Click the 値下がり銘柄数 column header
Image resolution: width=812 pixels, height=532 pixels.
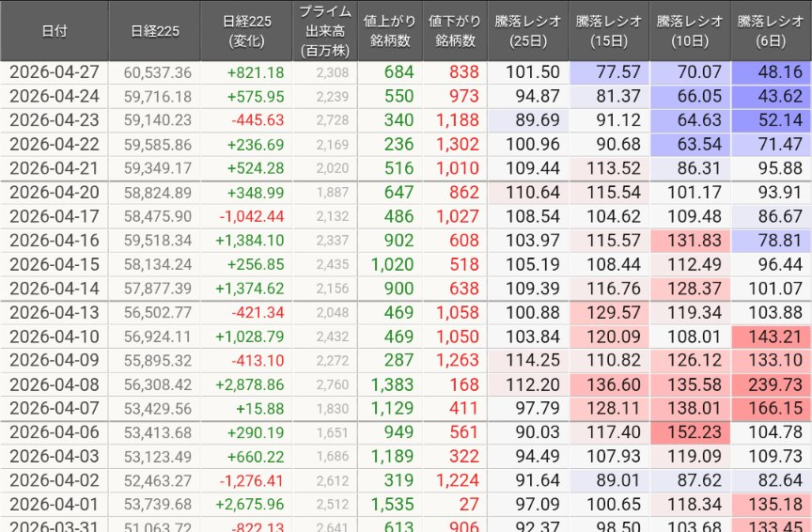tap(455, 31)
